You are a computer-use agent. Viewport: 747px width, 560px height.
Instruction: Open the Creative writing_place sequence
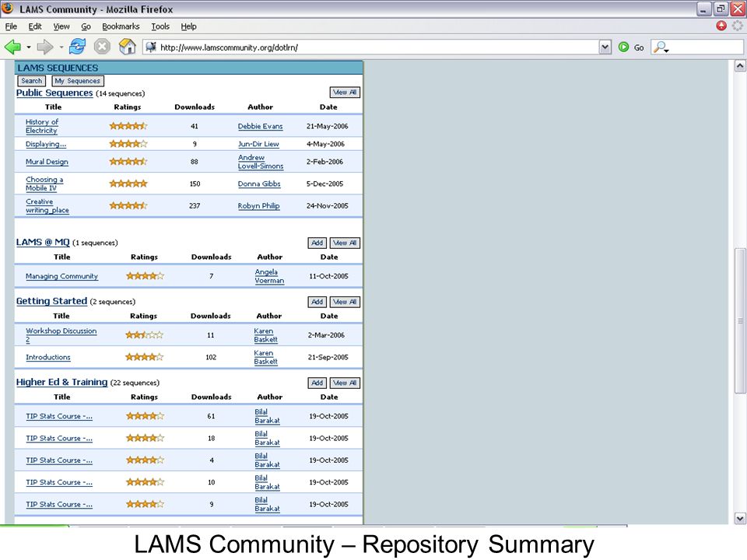[x=47, y=205]
